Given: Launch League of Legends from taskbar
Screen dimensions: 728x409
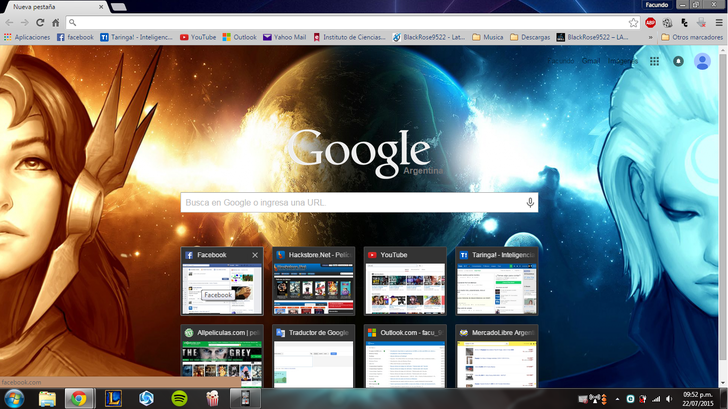Looking at the screenshot, I should click(113, 399).
